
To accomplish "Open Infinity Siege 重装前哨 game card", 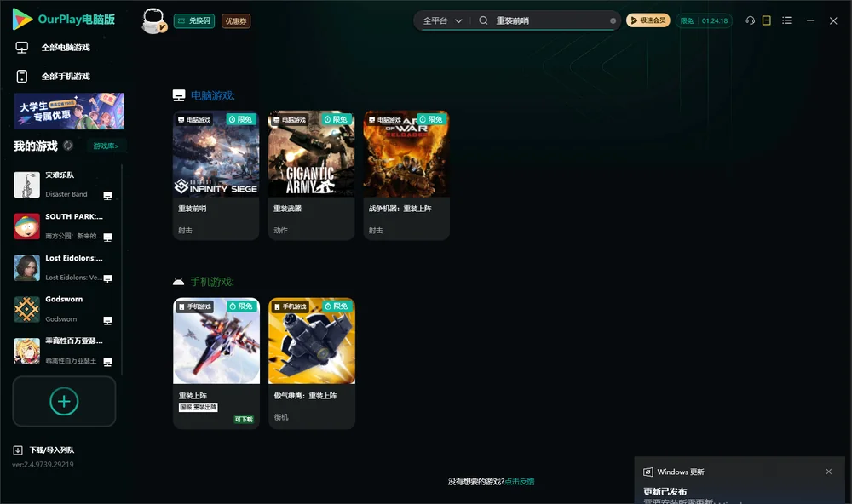I will (x=216, y=175).
